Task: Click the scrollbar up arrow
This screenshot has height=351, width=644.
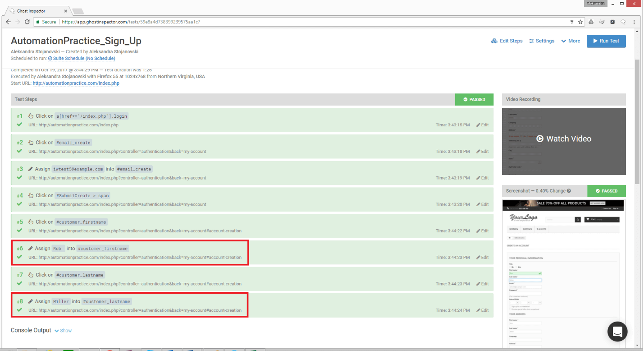Action: tap(637, 31)
